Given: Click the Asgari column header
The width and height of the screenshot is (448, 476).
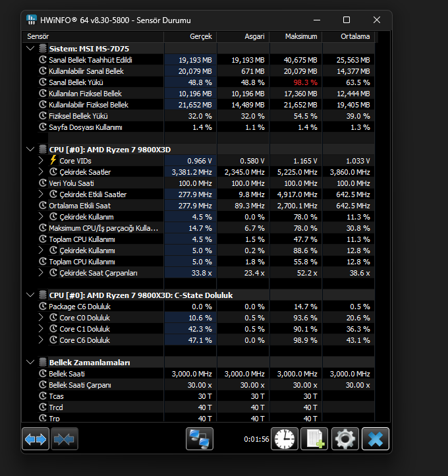Looking at the screenshot, I should tap(243, 36).
